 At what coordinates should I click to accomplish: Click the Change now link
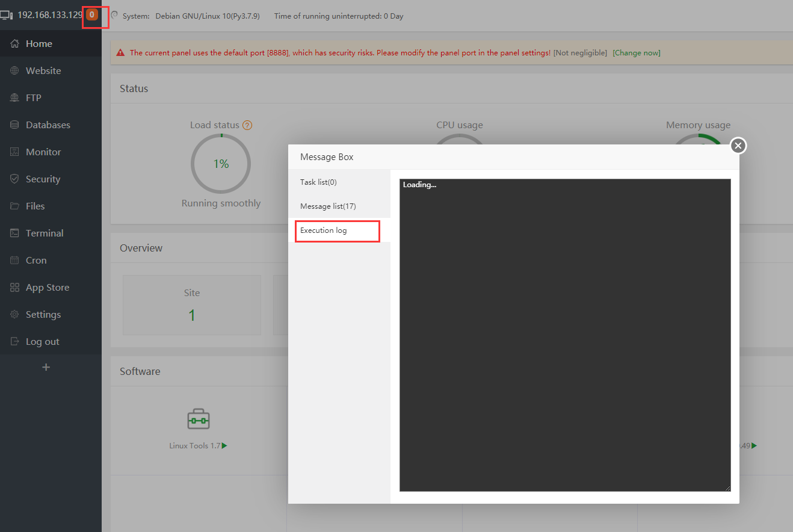click(x=636, y=53)
